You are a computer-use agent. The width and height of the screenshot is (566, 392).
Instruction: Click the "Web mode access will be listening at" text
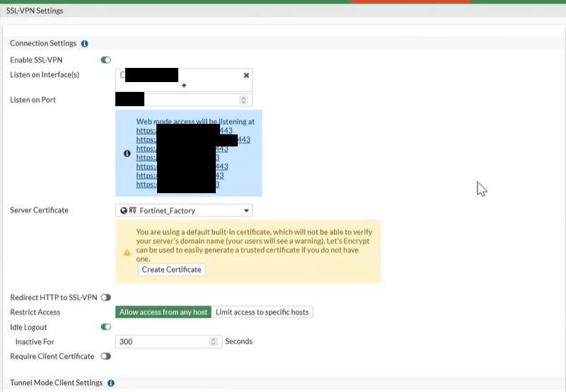[x=195, y=122]
